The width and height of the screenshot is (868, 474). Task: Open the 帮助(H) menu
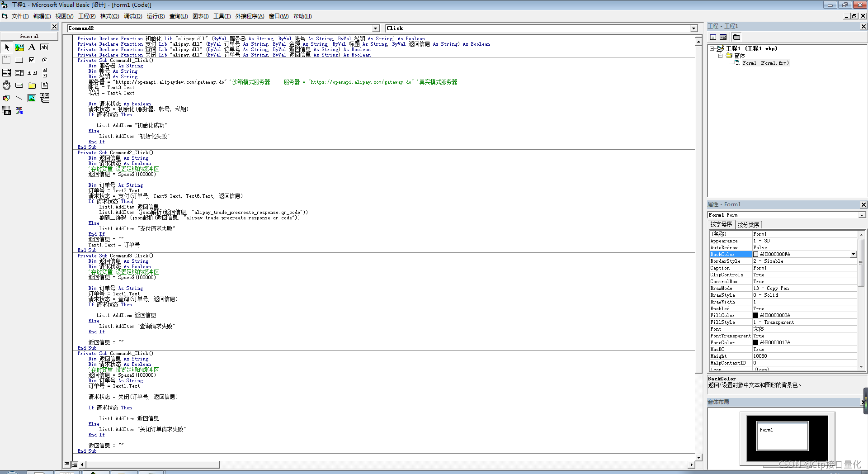pos(302,16)
